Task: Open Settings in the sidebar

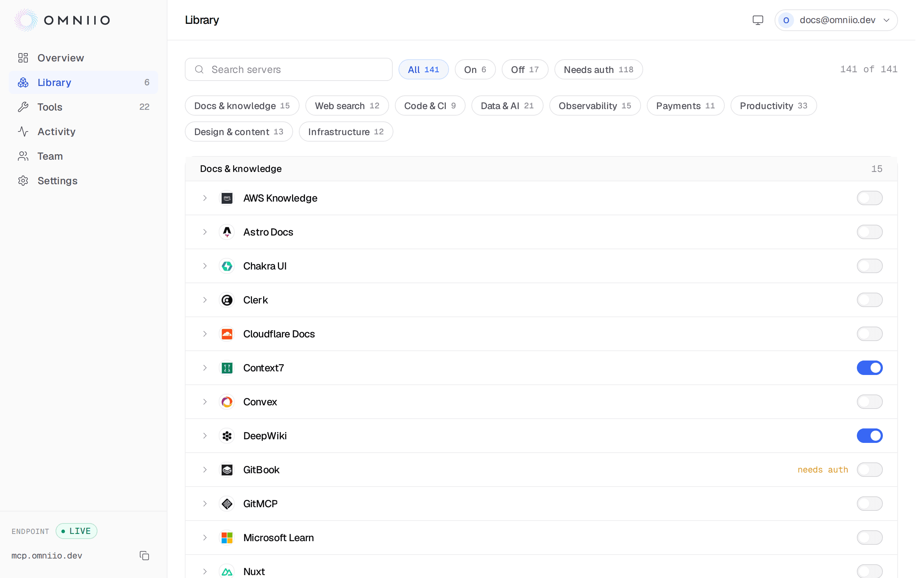Action: point(83,180)
